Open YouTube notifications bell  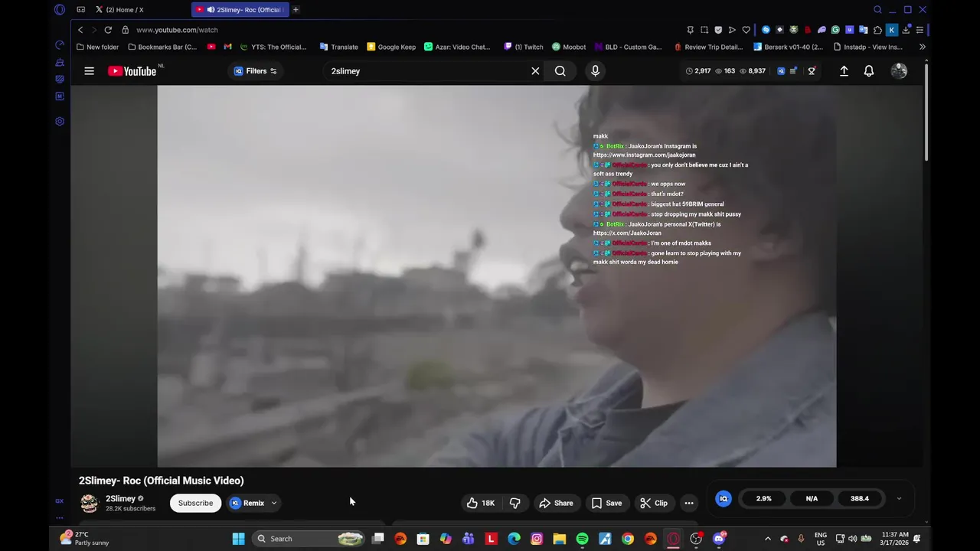click(869, 71)
